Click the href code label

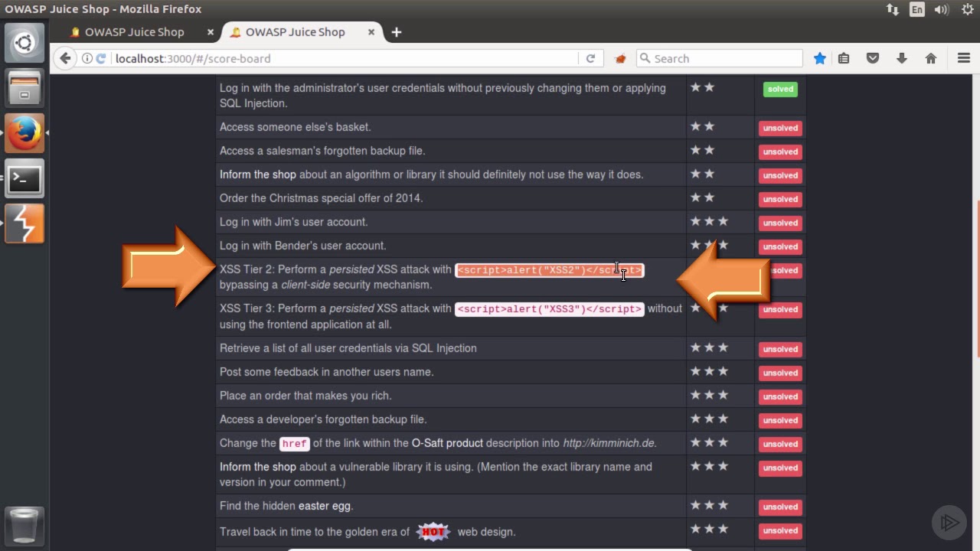(294, 444)
